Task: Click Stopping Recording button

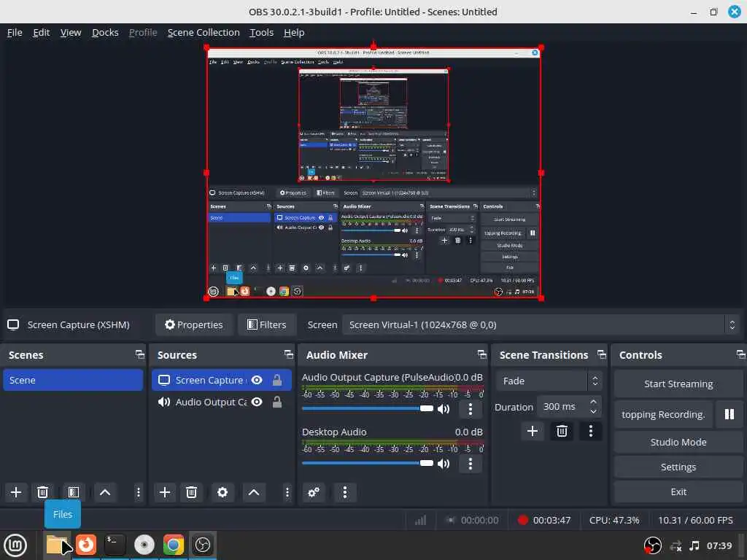Action: tap(663, 414)
